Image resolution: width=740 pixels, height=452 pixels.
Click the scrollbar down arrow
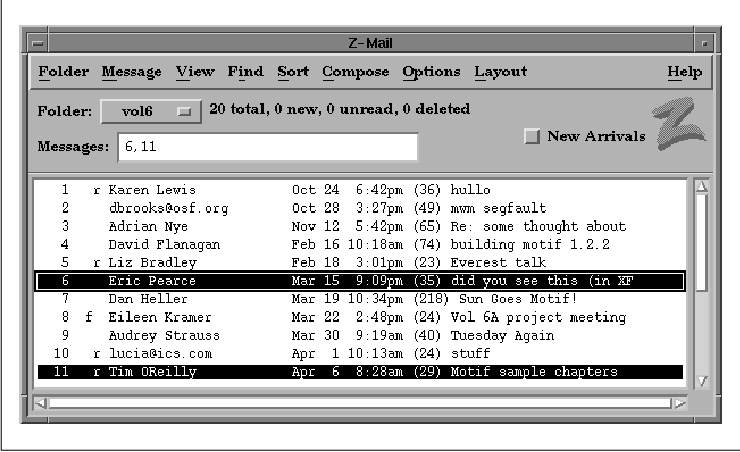(x=701, y=380)
